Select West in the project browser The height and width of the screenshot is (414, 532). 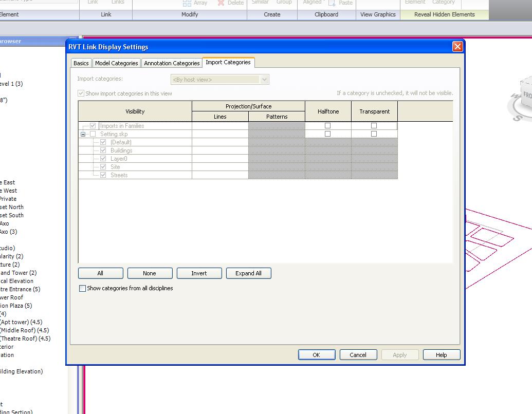[x=9, y=191]
